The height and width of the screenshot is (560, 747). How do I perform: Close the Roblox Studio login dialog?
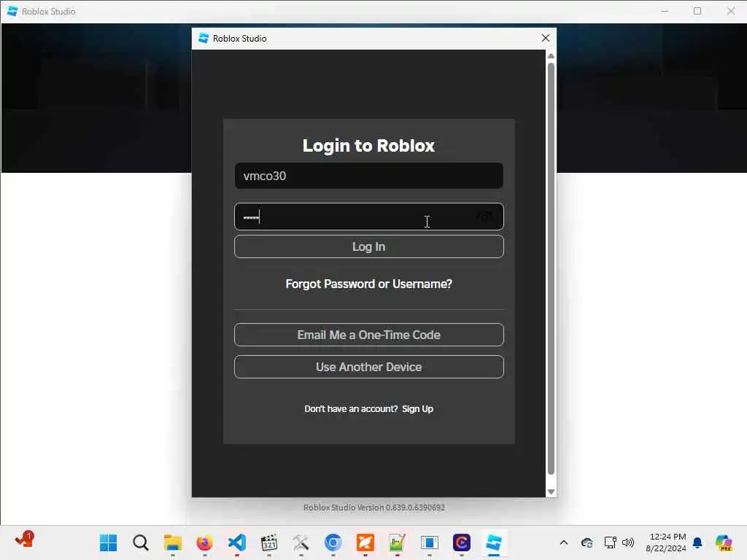click(x=546, y=38)
